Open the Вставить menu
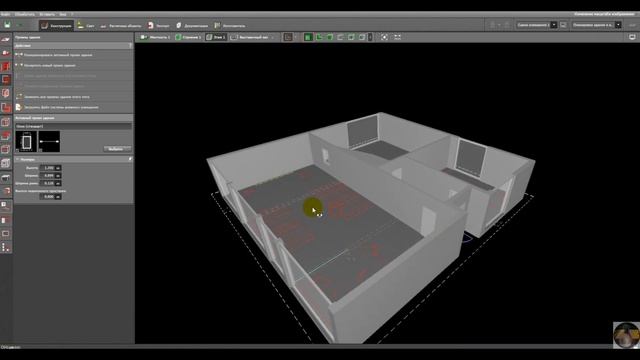Viewport: 640px width, 360px height. pos(47,14)
